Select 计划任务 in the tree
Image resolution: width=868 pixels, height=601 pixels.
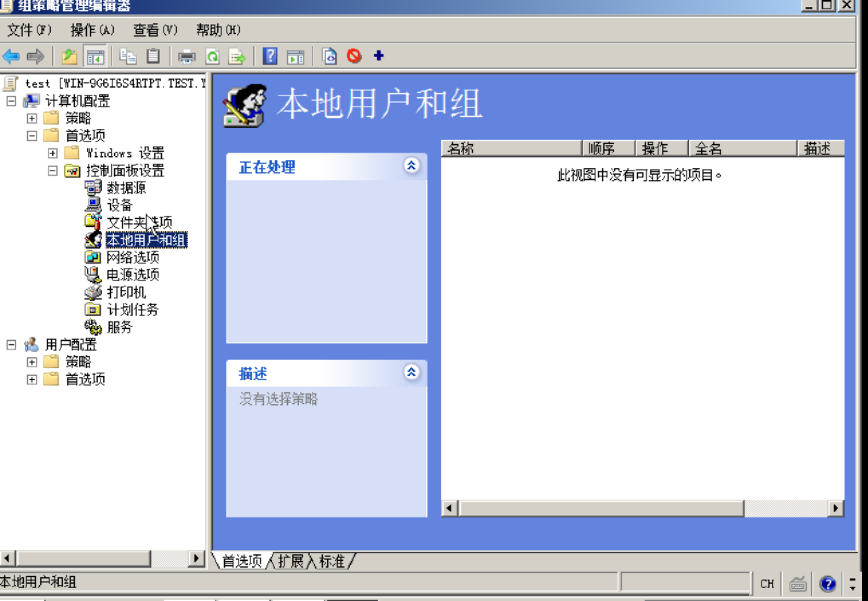coord(132,309)
